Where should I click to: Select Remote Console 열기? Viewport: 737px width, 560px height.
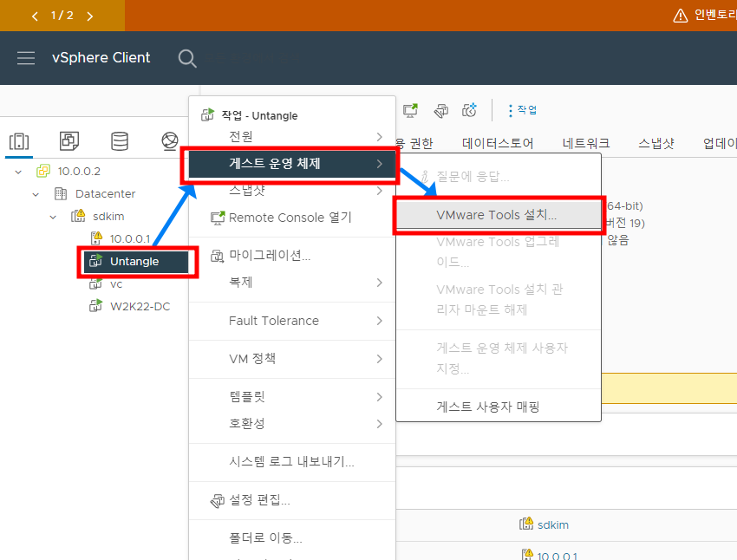coord(291,218)
